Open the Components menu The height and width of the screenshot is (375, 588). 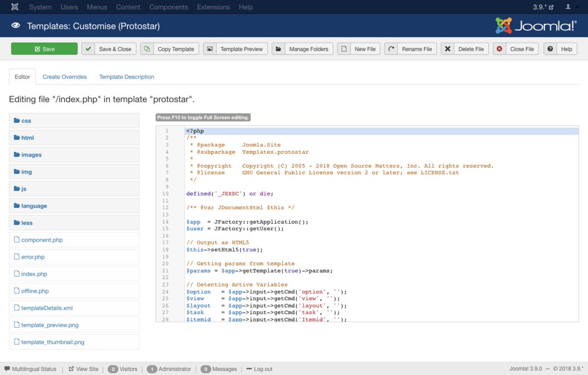[x=169, y=7]
